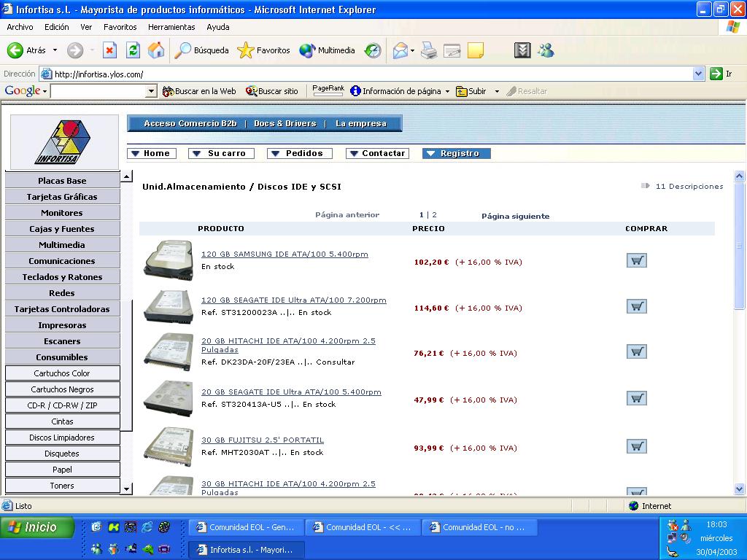Open Información de página dropdown arrow
This screenshot has height=560, width=747.
point(447,91)
